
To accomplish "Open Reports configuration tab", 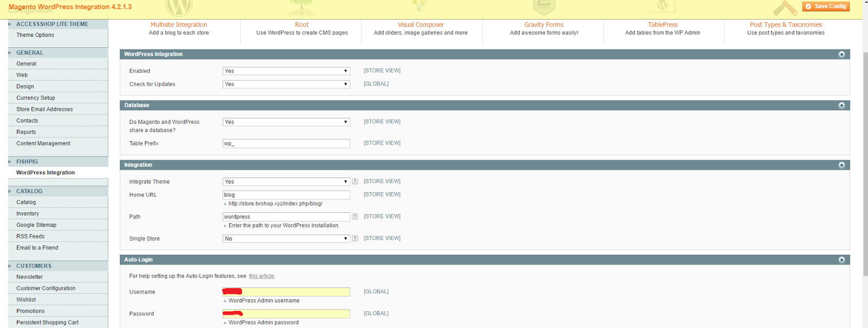I will 26,132.
